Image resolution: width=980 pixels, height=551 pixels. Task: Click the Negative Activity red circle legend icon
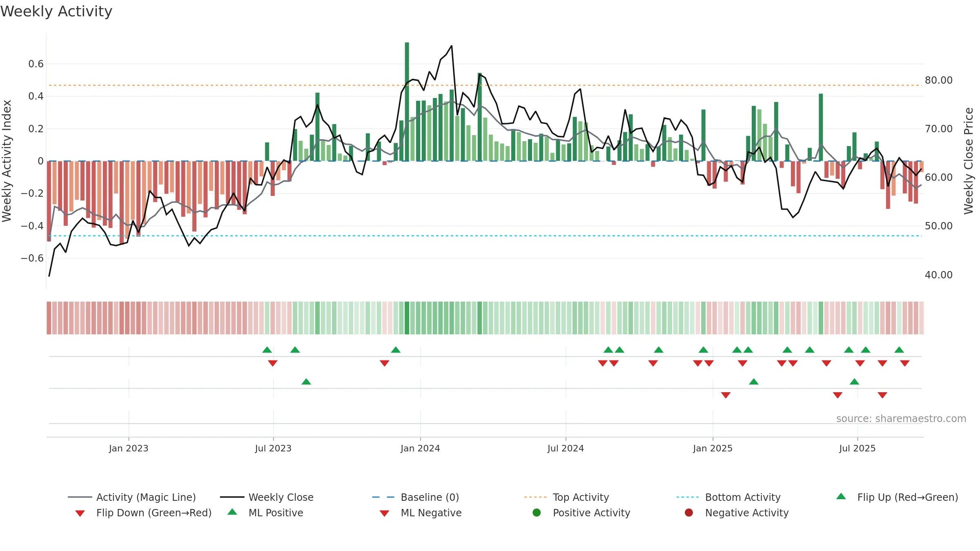point(689,513)
